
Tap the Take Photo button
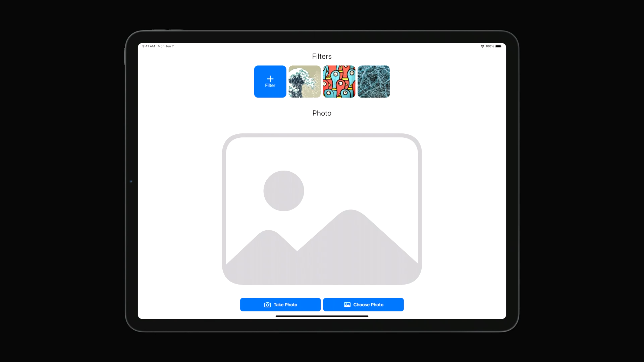click(x=280, y=305)
